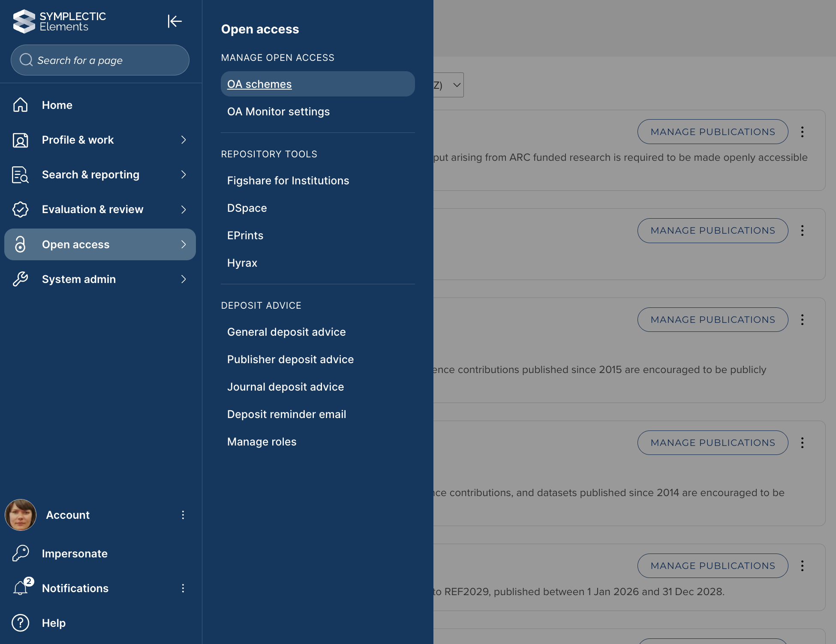Open the sort order dropdown arrow

tap(457, 85)
